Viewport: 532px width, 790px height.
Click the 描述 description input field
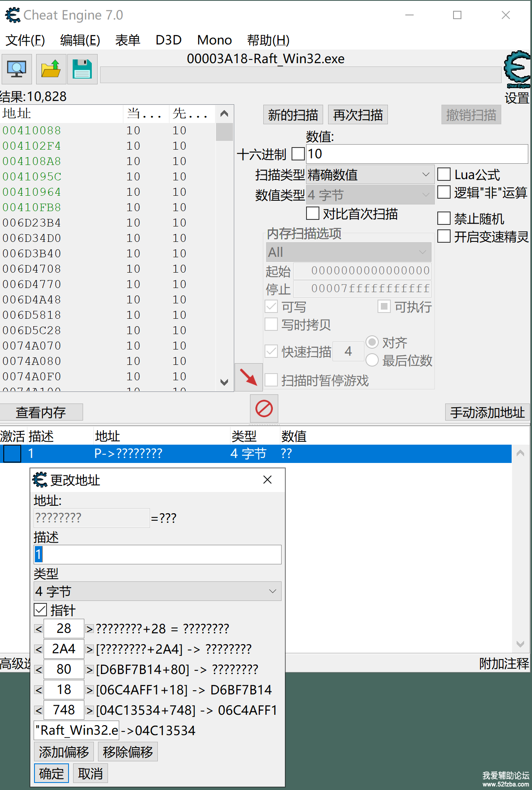(x=157, y=554)
